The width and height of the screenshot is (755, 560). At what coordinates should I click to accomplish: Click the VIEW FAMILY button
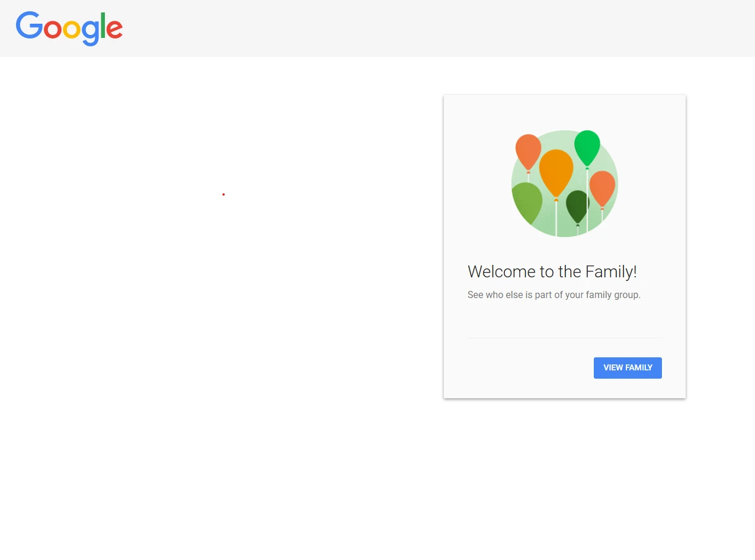point(628,367)
